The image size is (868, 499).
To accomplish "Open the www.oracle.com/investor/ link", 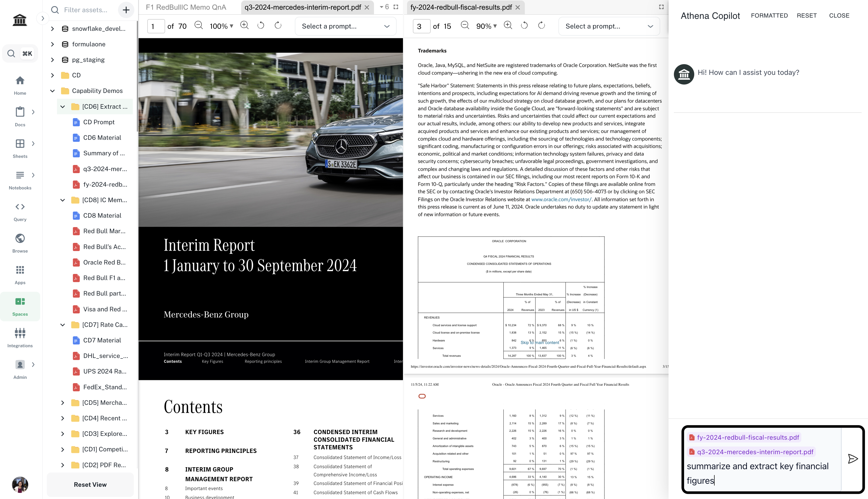I will point(561,199).
